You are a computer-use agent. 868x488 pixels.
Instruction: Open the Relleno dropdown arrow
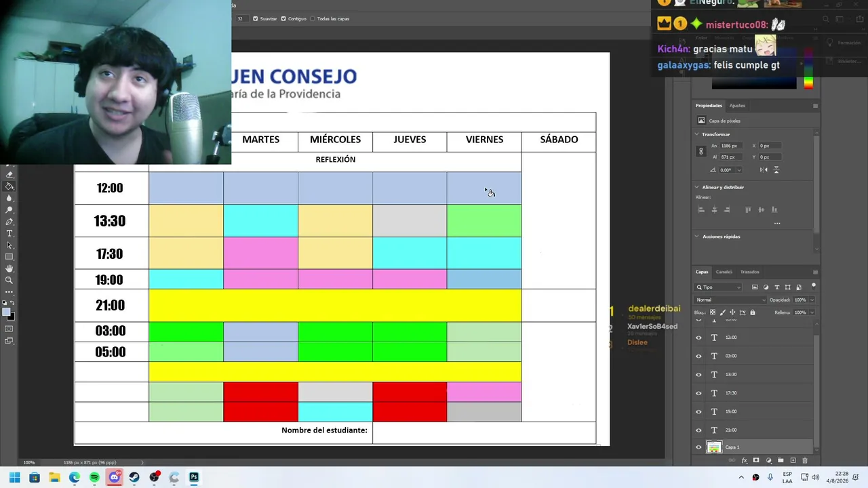click(x=812, y=312)
